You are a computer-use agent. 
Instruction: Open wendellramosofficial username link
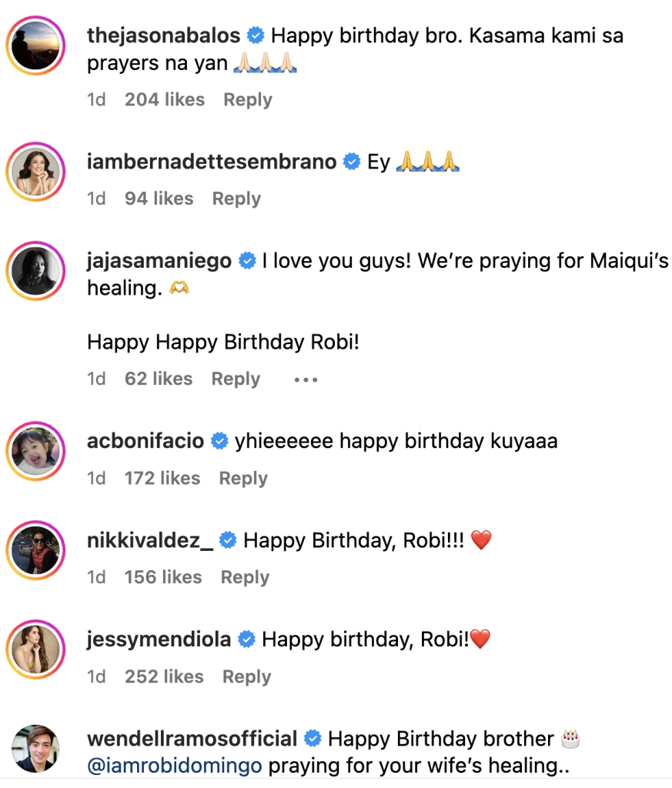(x=192, y=740)
